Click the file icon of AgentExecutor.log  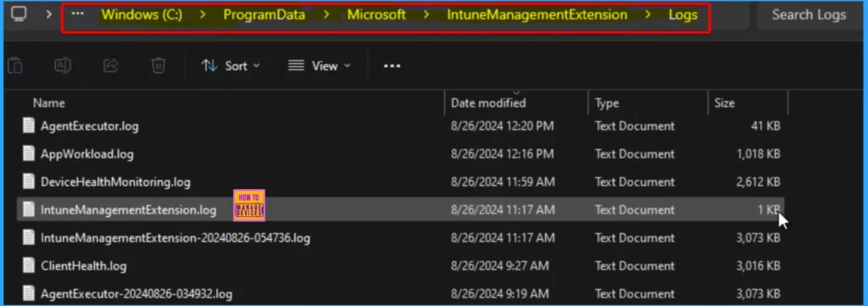pyautogui.click(x=29, y=125)
